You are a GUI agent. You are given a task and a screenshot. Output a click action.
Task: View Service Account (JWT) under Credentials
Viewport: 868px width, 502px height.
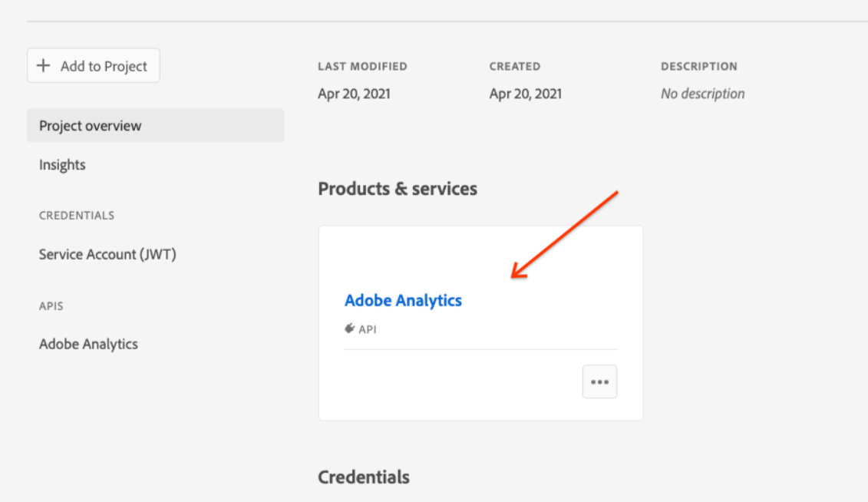[x=107, y=254]
